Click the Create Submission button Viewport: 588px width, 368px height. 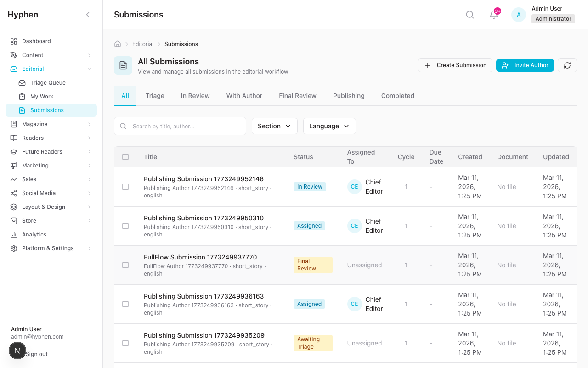click(x=455, y=65)
